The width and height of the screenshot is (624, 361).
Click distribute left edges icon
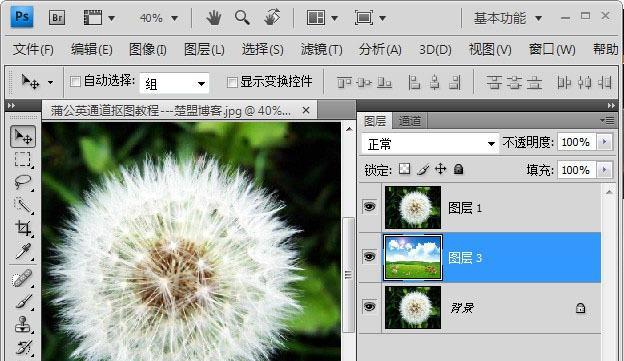(x=564, y=82)
